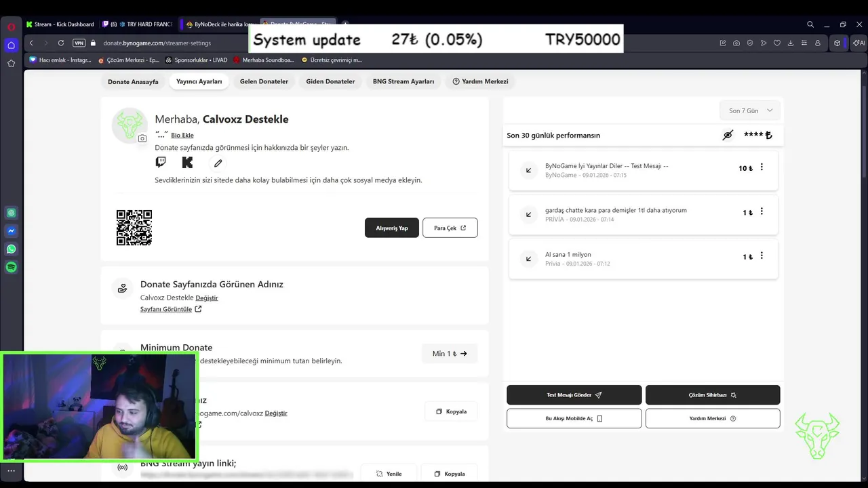The height and width of the screenshot is (488, 868).
Task: Click the send/flow arrow icon in toolbar
Action: pos(764,43)
